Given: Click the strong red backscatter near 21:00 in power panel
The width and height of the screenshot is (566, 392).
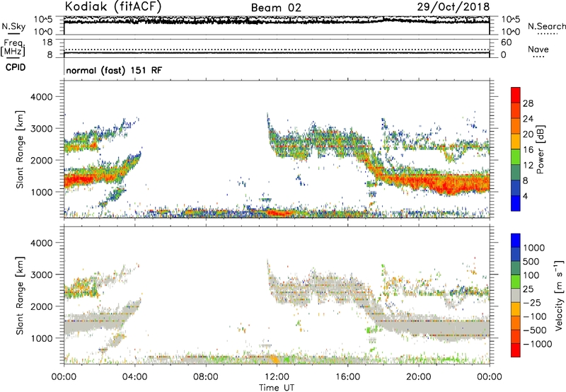Looking at the screenshot, I should pos(448,184).
